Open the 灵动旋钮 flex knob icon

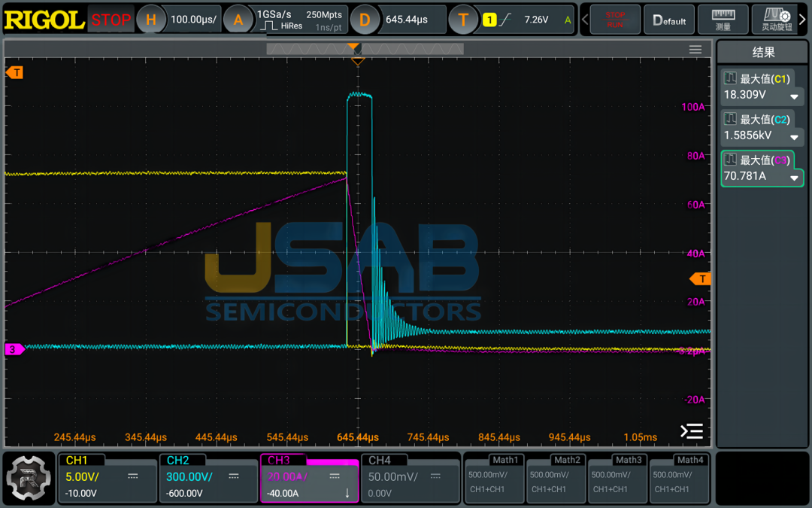coord(776,20)
